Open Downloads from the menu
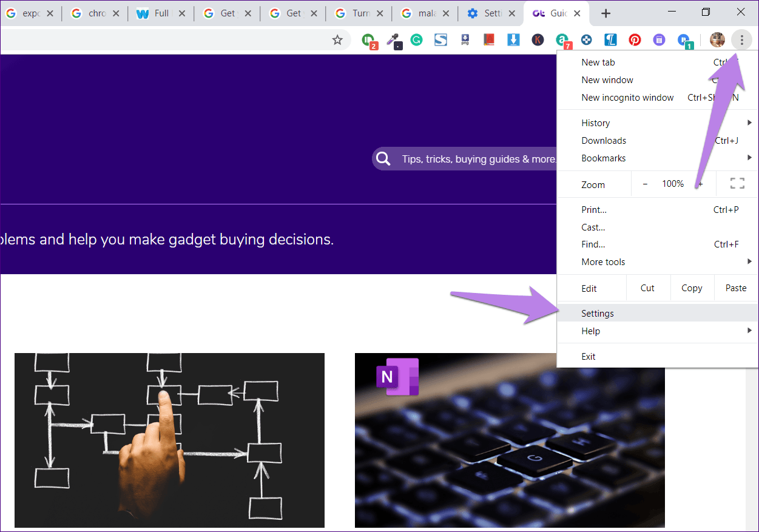The height and width of the screenshot is (532, 759). (x=658, y=140)
